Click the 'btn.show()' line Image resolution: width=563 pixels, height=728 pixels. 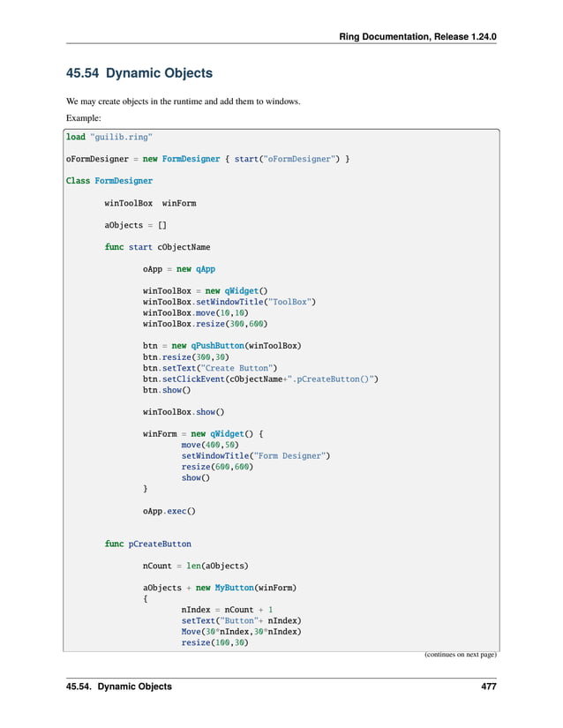167,390
